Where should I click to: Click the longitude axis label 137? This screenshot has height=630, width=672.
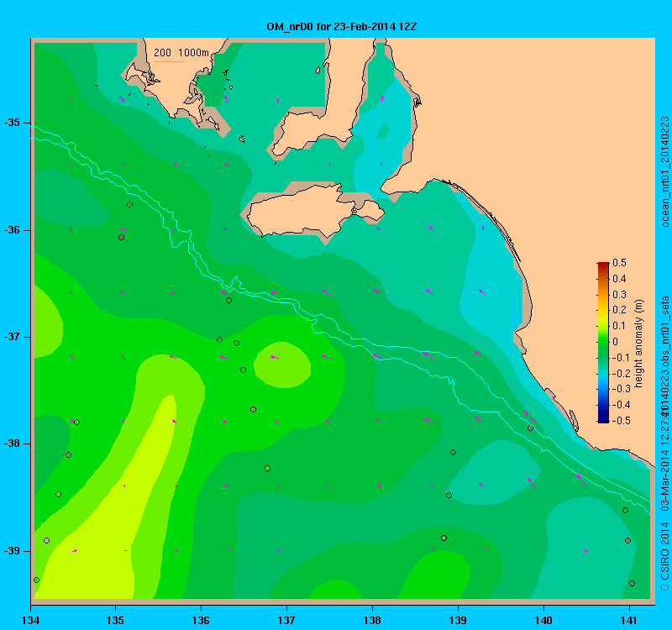[x=286, y=620]
